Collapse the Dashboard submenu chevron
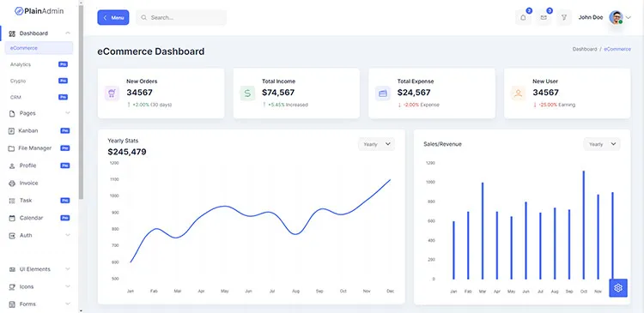The image size is (644, 313). click(68, 33)
